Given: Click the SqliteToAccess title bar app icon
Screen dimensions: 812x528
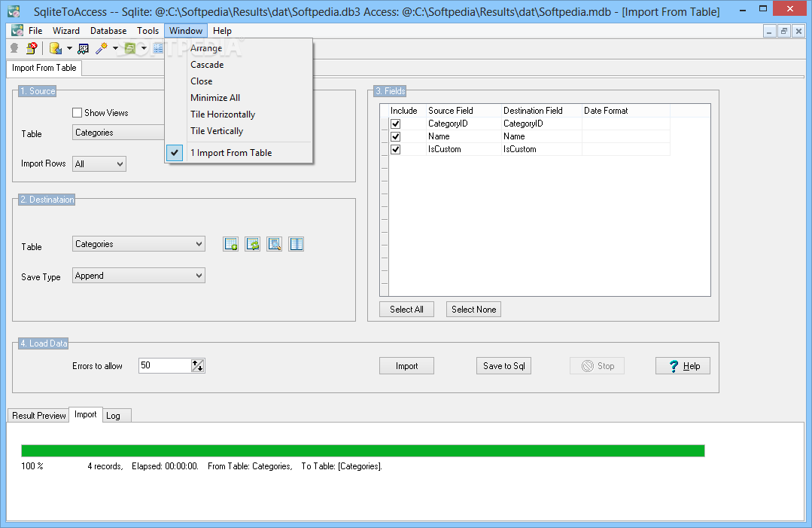Looking at the screenshot, I should (14, 11).
